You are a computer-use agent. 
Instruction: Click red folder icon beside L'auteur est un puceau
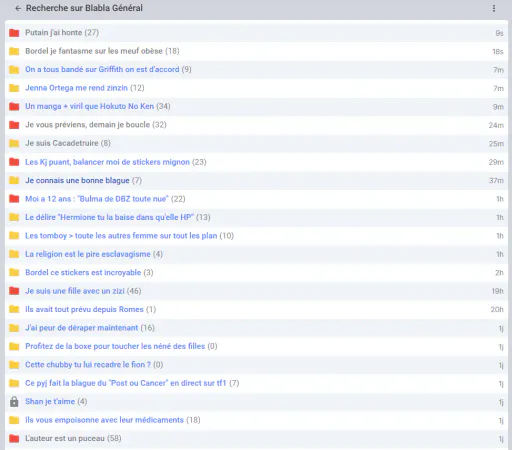coord(14,438)
